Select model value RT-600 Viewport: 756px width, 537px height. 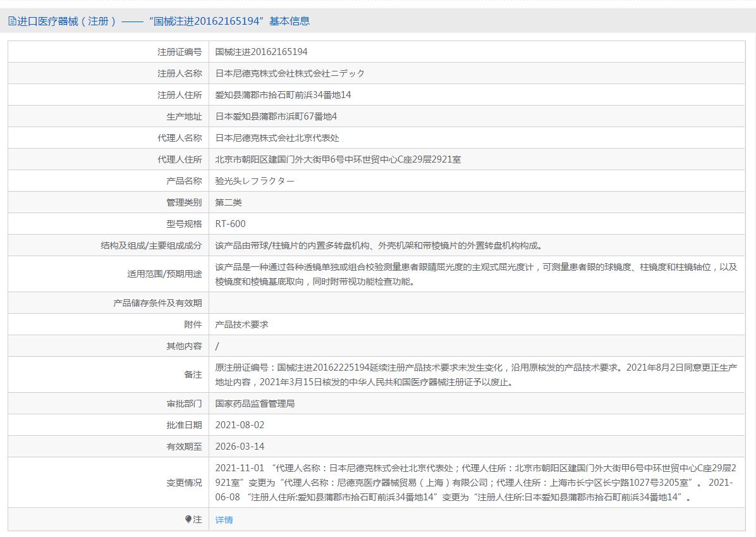[x=231, y=224]
